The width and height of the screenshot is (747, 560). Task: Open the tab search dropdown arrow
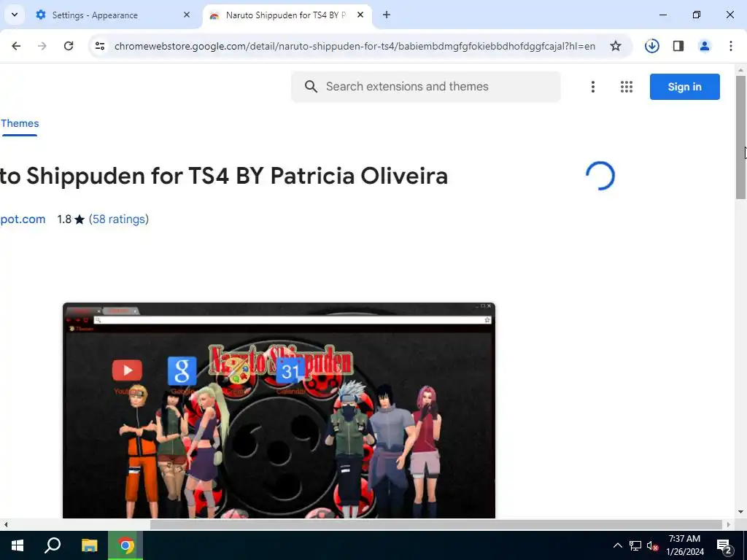[15, 15]
